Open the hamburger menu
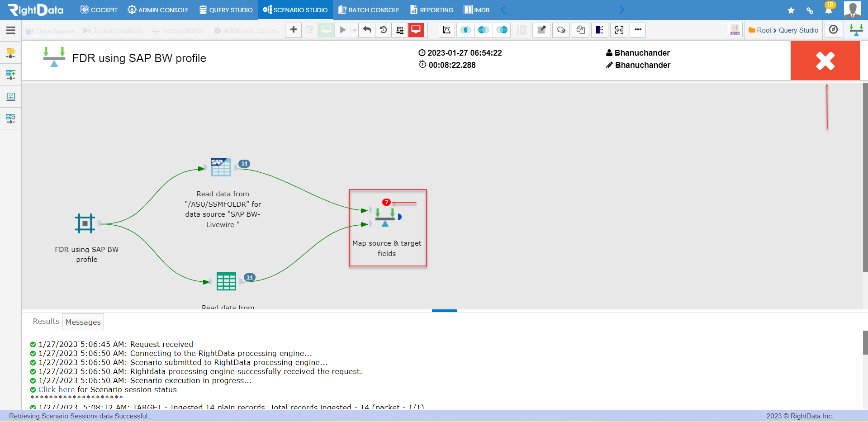This screenshot has height=422, width=868. coord(11,30)
